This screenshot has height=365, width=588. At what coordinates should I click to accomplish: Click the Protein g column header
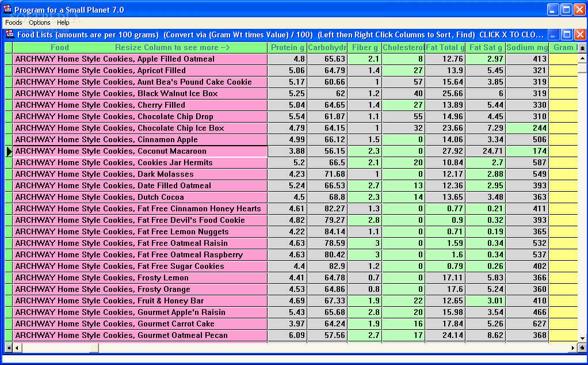(x=288, y=48)
